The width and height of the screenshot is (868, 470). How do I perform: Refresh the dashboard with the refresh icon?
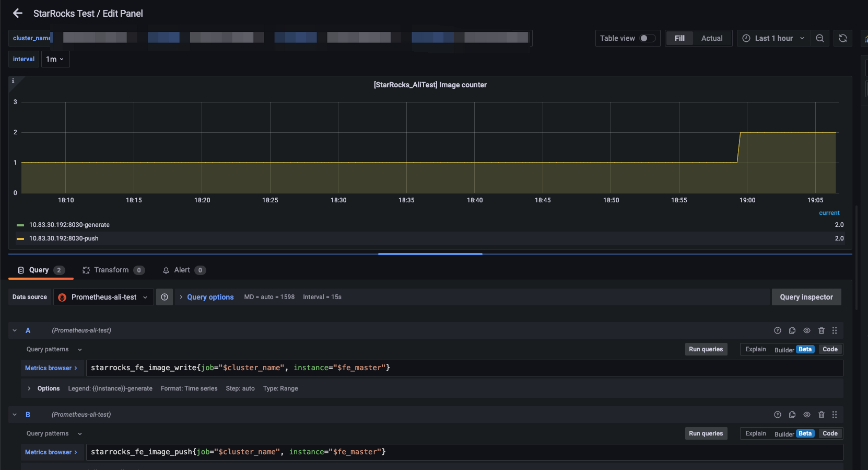click(x=842, y=38)
